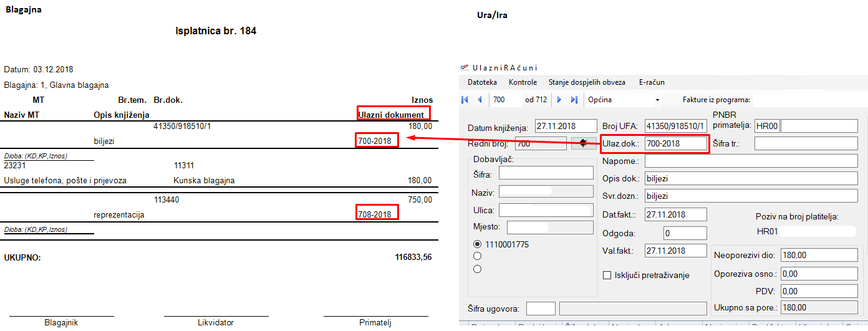
Task: Open the E-račun menu
Action: point(652,82)
